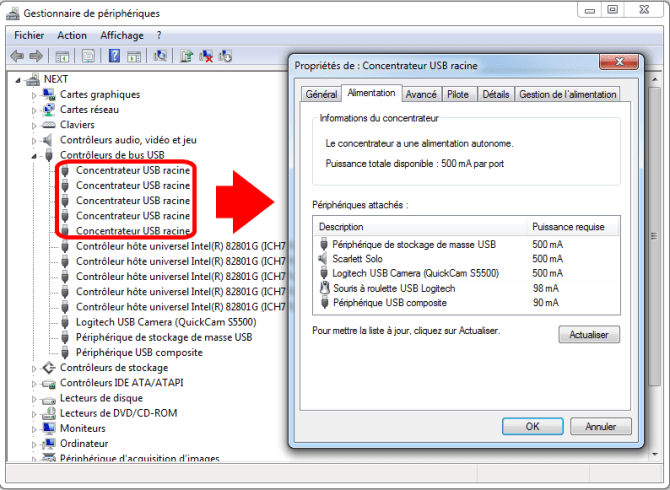Screen dimensions: 670x490
Task: Click the Lecteurs de DVD/CD-ROM icon
Action: [x=49, y=413]
